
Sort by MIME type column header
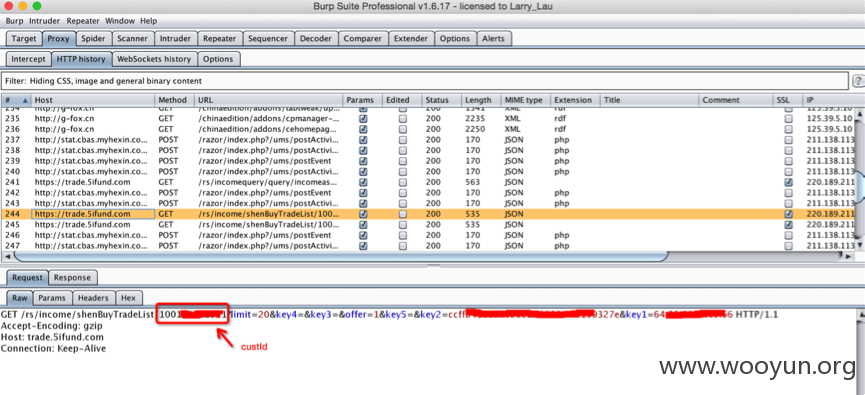525,100
